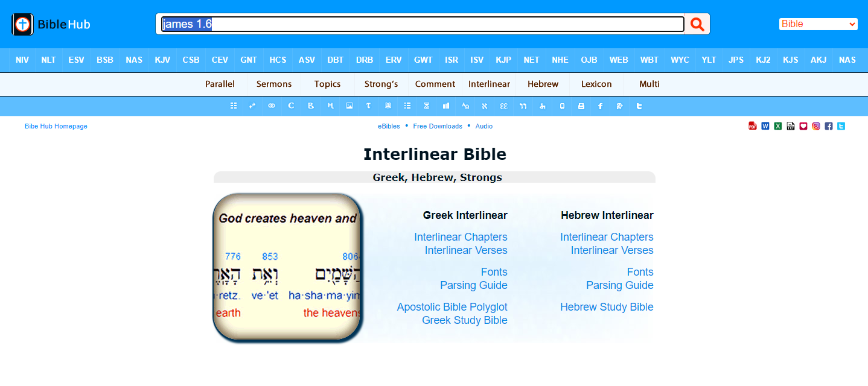The width and height of the screenshot is (868, 386).
Task: Open the Bible dropdown selector
Action: [819, 24]
